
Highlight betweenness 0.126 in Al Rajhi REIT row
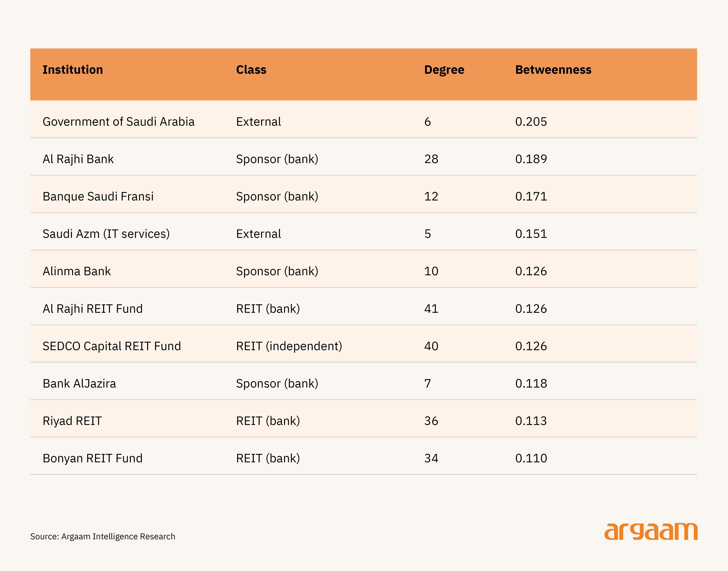point(531,309)
